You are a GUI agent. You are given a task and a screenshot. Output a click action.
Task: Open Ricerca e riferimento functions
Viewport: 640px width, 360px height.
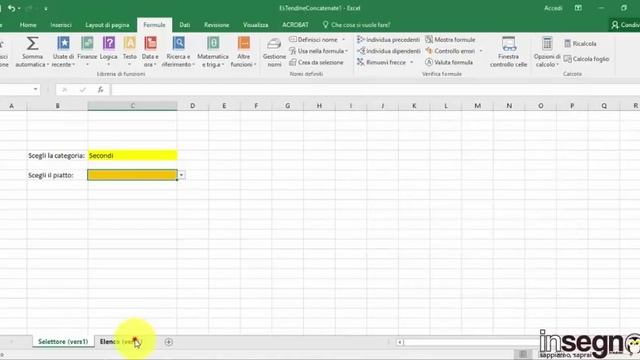[x=178, y=51]
